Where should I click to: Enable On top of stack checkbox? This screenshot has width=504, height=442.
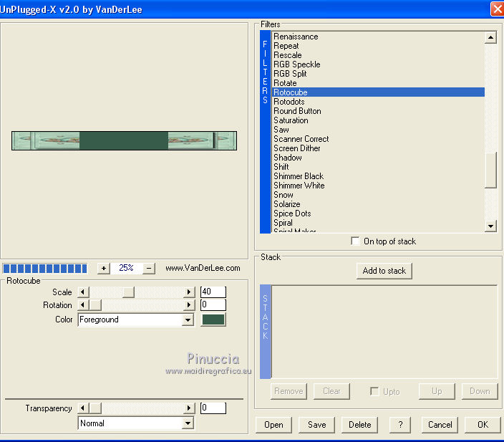pyautogui.click(x=356, y=241)
